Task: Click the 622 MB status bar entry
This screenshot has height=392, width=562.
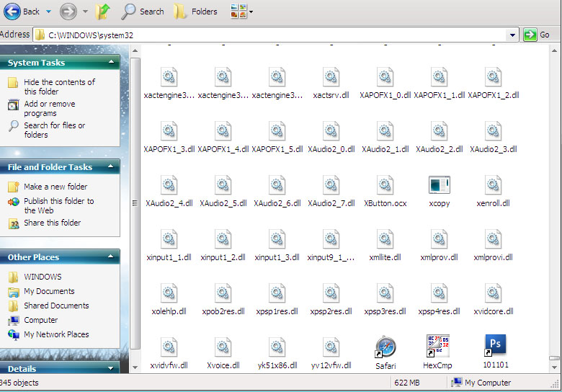Action: click(x=407, y=383)
